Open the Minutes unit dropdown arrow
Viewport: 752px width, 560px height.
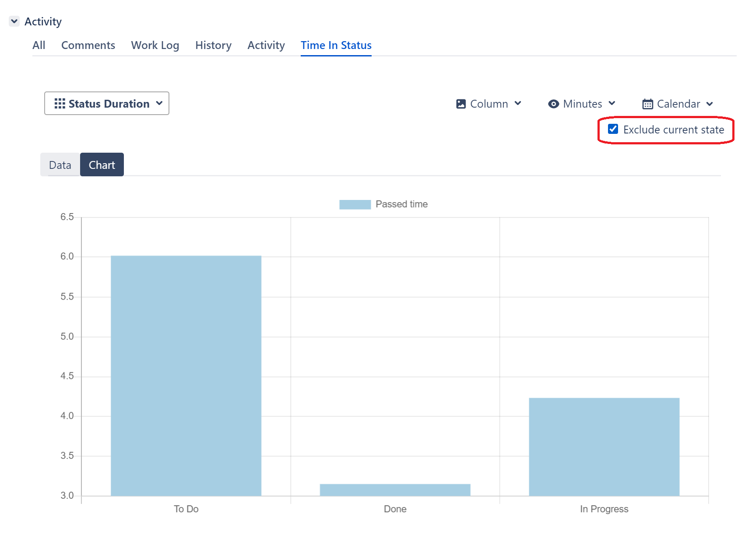(612, 104)
